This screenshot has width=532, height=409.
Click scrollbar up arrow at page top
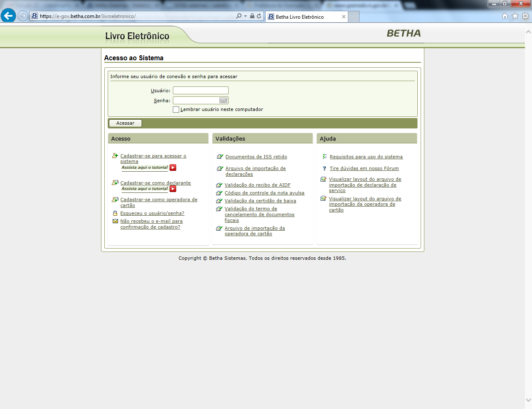tap(528, 32)
